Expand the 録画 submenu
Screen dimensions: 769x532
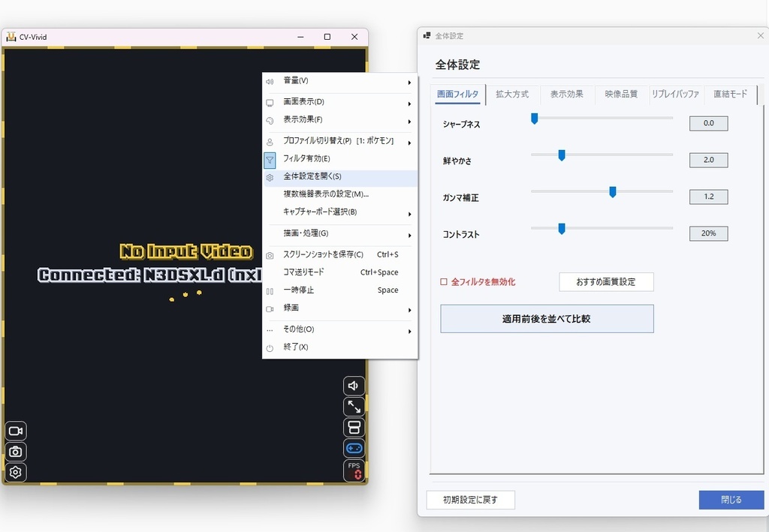[340, 308]
